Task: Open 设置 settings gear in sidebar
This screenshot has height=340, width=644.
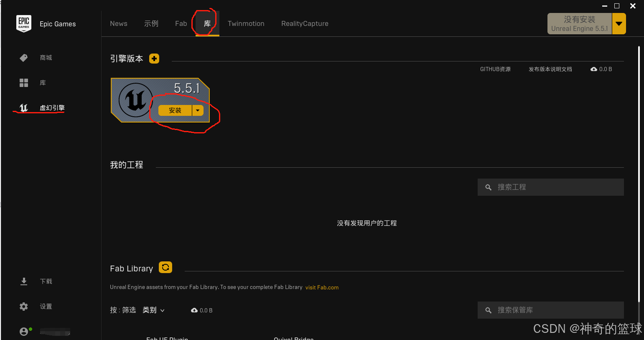Action: point(24,307)
